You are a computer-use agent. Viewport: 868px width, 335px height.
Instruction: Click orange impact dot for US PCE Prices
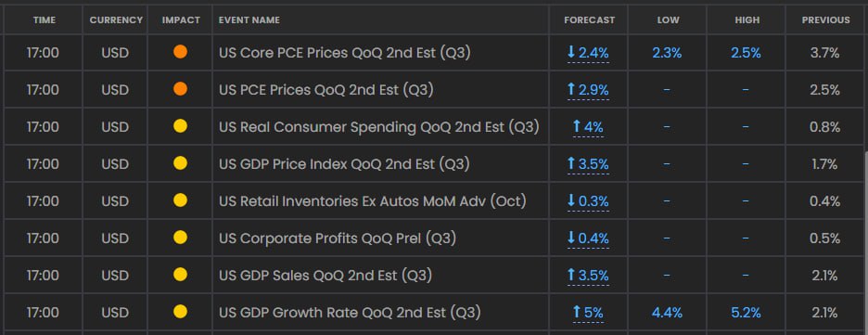pos(180,89)
